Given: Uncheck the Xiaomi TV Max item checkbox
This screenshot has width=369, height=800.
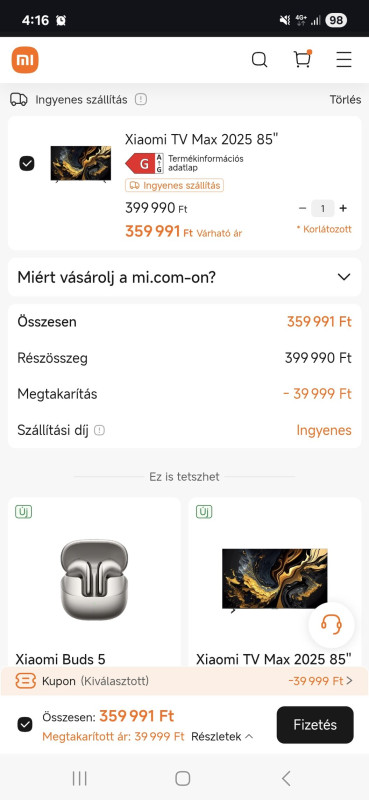Looking at the screenshot, I should click(27, 163).
